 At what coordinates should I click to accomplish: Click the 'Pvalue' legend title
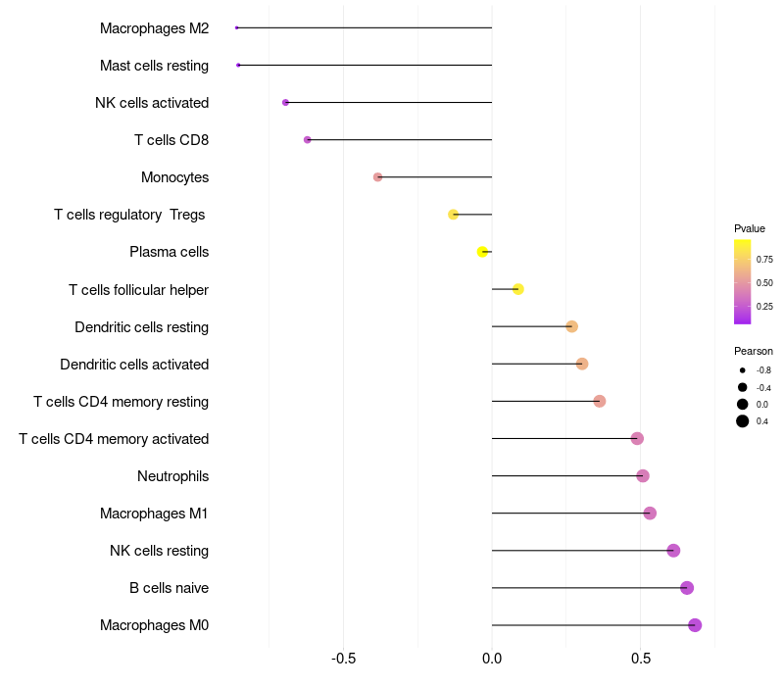750,228
